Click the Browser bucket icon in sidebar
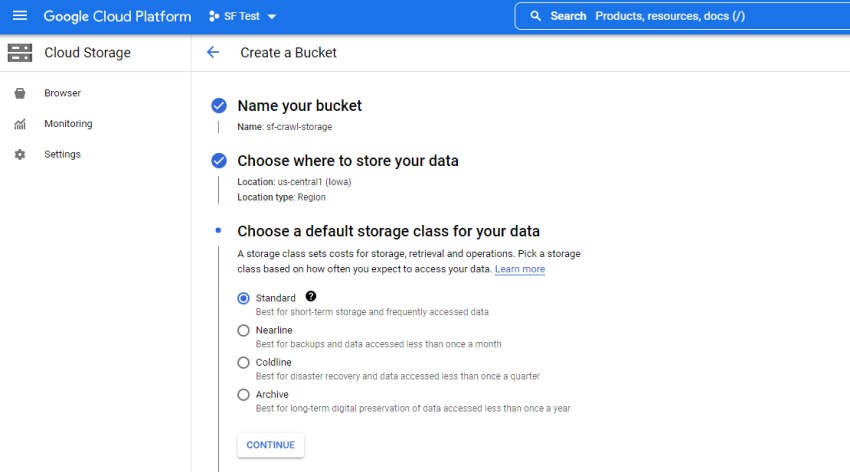The width and height of the screenshot is (850, 472). click(20, 93)
